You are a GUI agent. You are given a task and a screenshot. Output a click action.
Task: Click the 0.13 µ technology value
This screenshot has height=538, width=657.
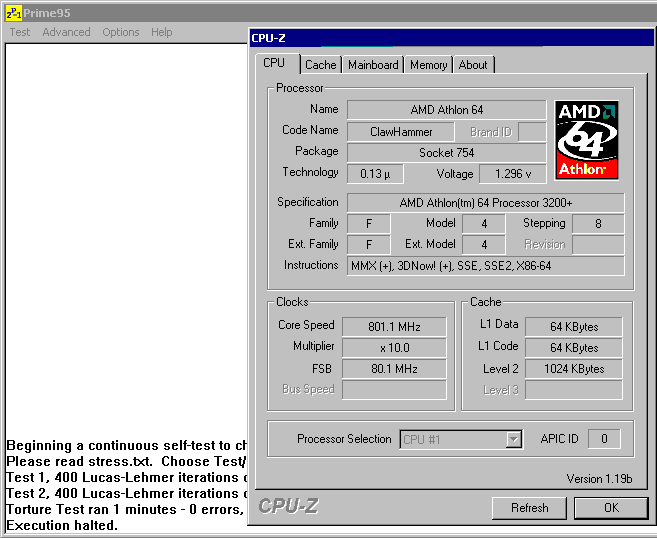coord(375,174)
